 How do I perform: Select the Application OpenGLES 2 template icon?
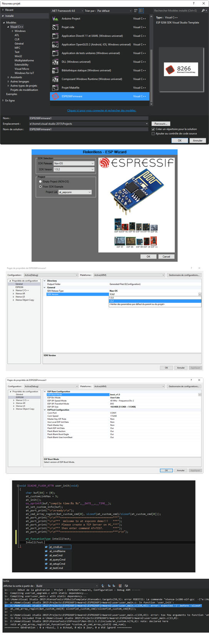click(x=55, y=44)
